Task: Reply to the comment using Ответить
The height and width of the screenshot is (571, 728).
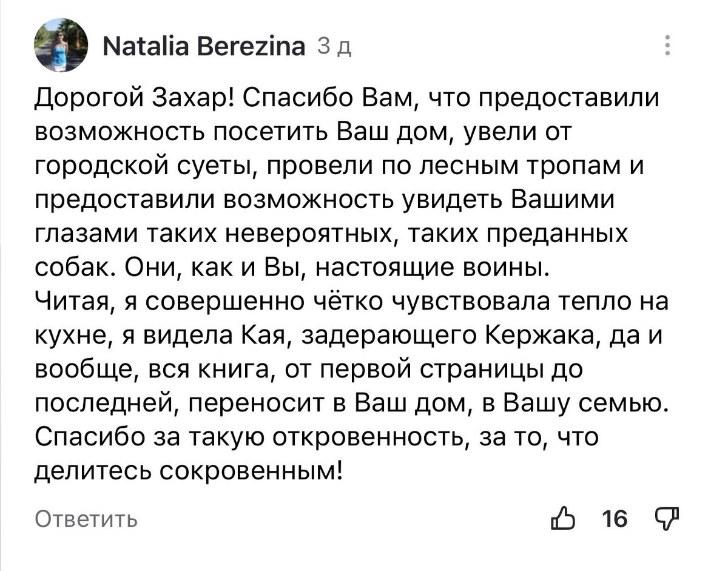Action: pyautogui.click(x=85, y=519)
